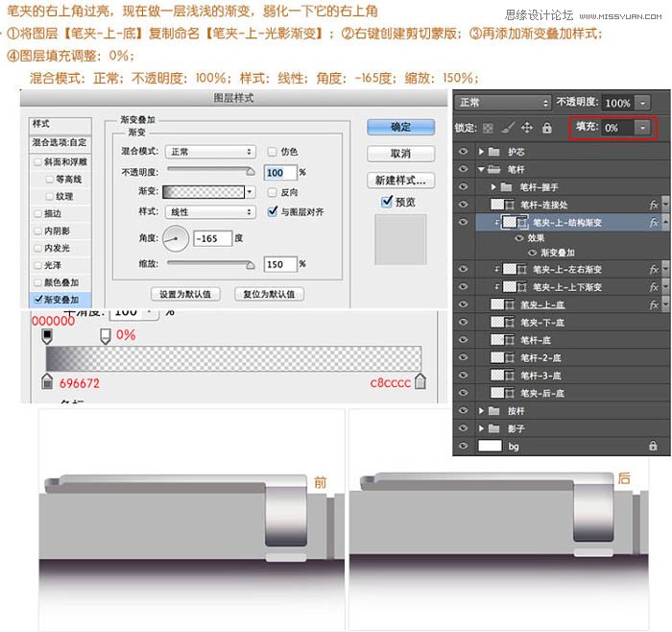
Task: Hide 渐变叠加 effect eye icon
Action: point(532,253)
